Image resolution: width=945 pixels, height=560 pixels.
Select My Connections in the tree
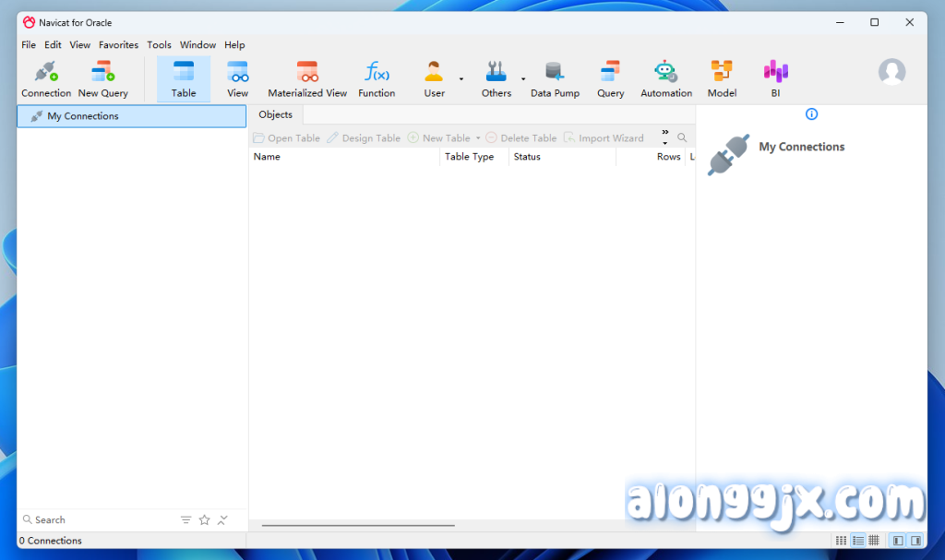click(83, 116)
